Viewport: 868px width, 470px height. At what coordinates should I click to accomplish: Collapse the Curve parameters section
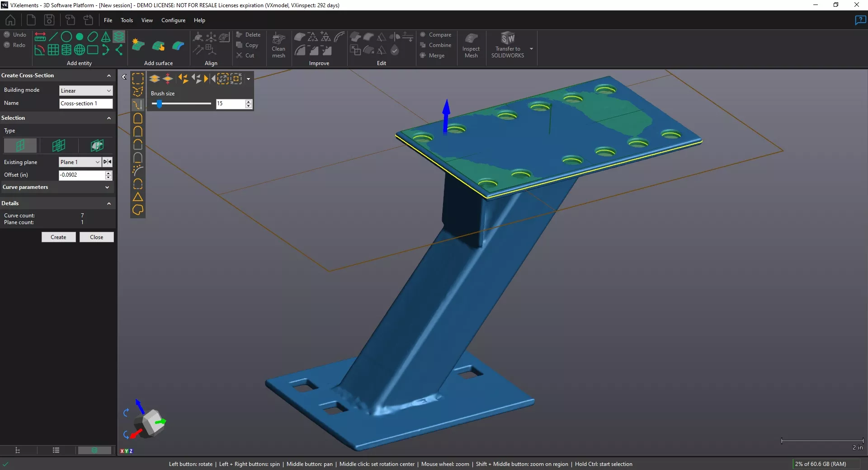(108, 187)
